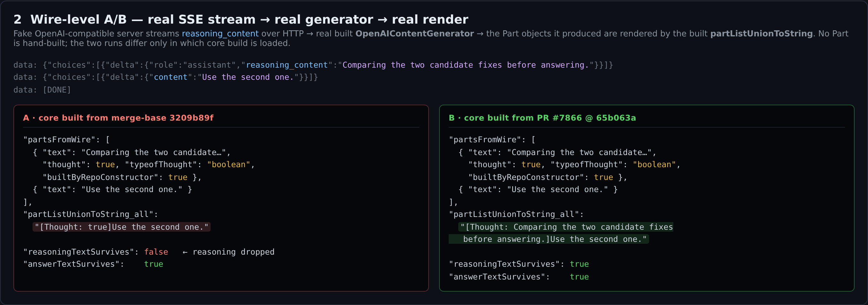Click panel B's reasoningTextSurvives 'true' value
The width and height of the screenshot is (868, 305).
[579, 264]
